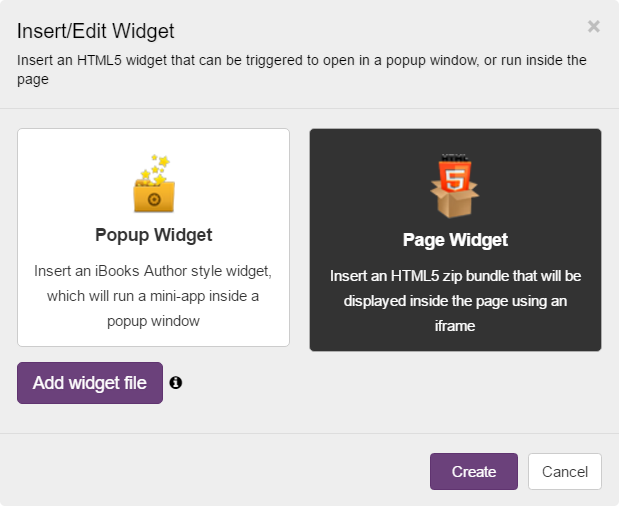Select the Page Widget heading
The image size is (619, 506).
click(455, 240)
